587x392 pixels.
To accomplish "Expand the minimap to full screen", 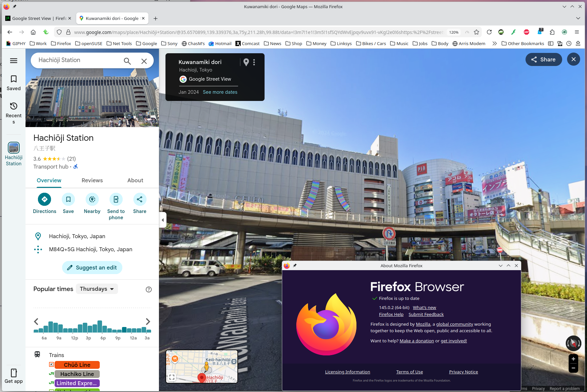I will 172,377.
